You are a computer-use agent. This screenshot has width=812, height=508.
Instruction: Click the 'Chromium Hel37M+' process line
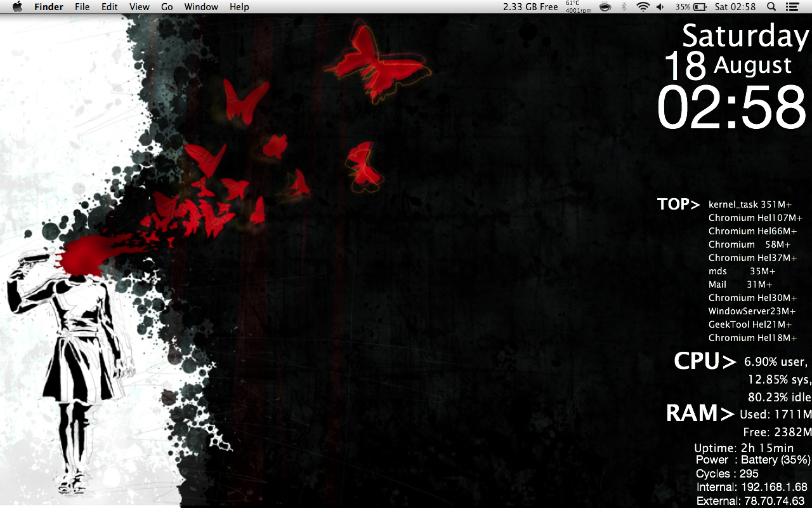tap(752, 258)
